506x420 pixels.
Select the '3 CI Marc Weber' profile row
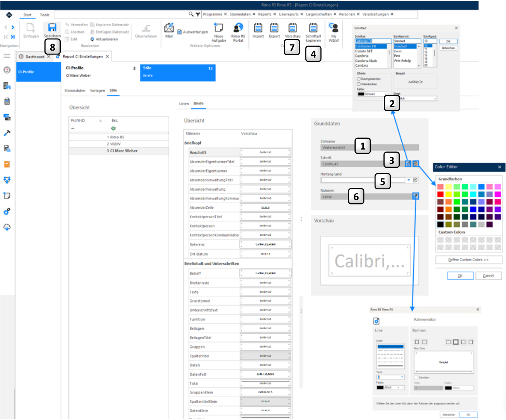click(119, 151)
